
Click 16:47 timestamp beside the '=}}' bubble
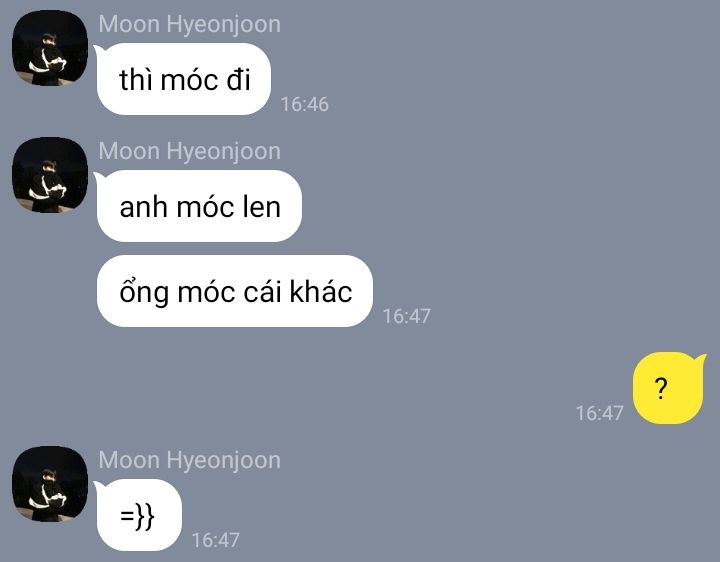coord(215,540)
